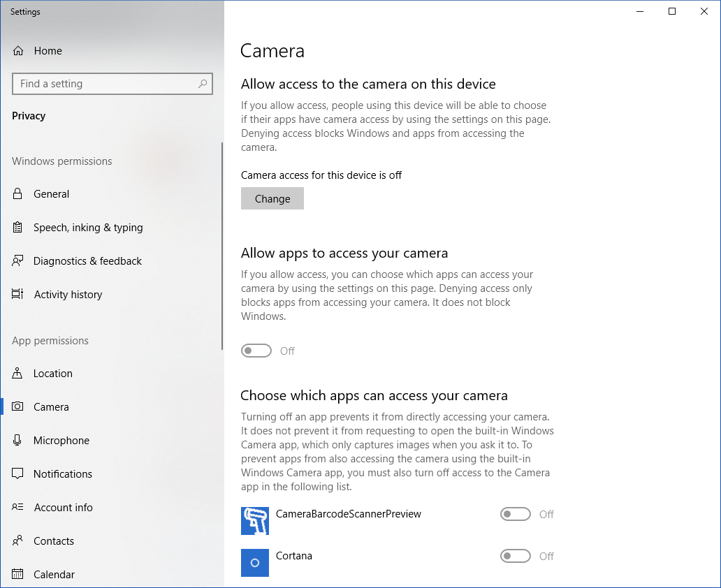Toggle camera access for CameraBarcodeScannerPreview
Screen dimensions: 721x588
[x=516, y=515]
